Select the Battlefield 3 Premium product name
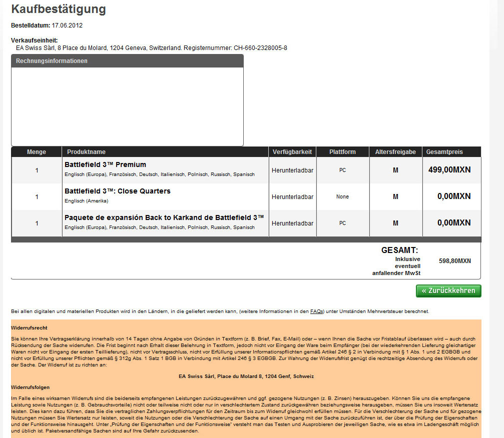Image resolution: width=504 pixels, height=438 pixels. pos(105,164)
